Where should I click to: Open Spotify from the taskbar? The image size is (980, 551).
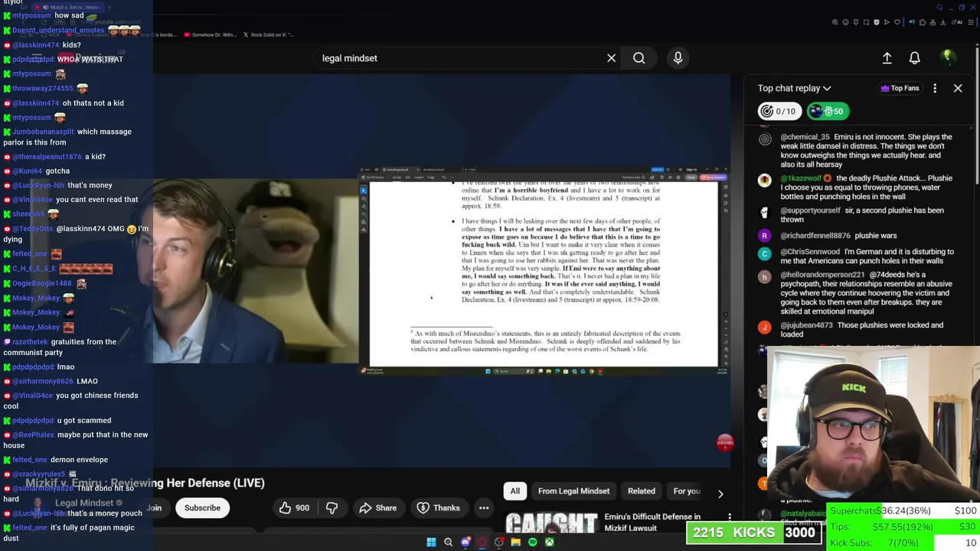point(532,543)
